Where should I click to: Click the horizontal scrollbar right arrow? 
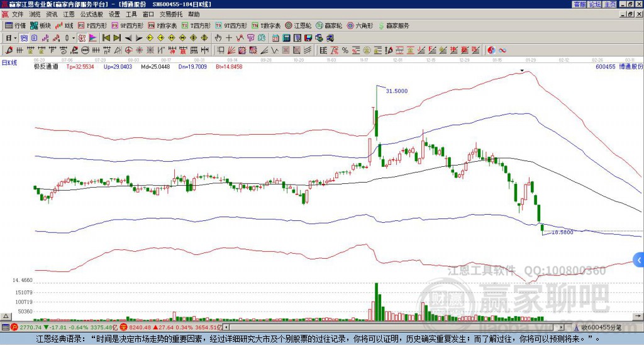(562, 327)
